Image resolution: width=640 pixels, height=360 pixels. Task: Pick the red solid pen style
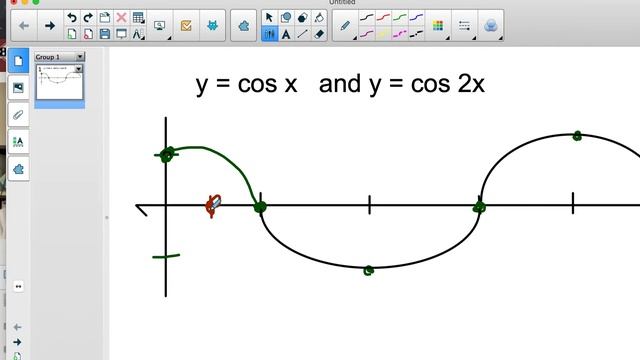coord(383,18)
